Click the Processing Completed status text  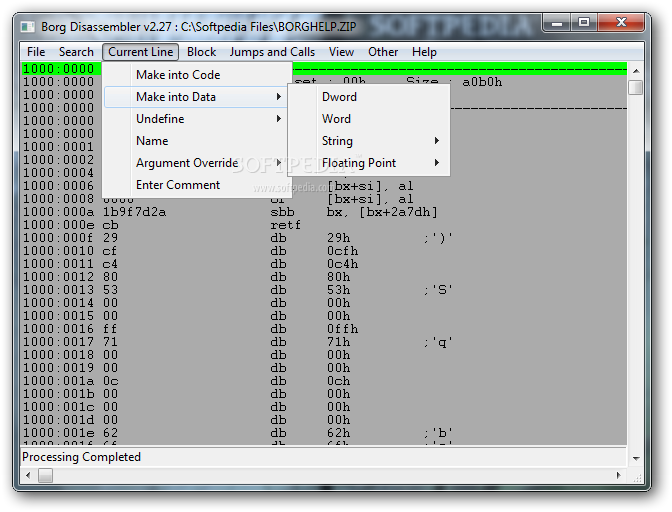[x=81, y=457]
